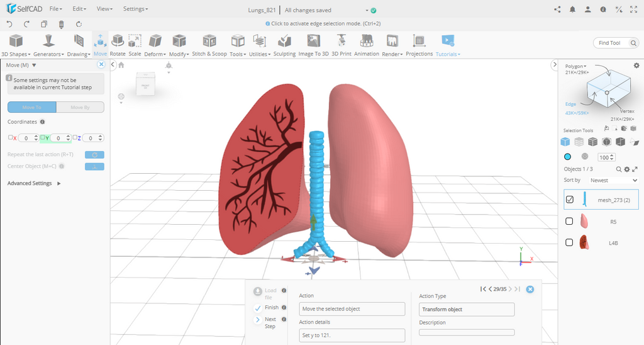Image resolution: width=644 pixels, height=345 pixels.
Task: Open the Deform dropdown menu
Action: (155, 54)
